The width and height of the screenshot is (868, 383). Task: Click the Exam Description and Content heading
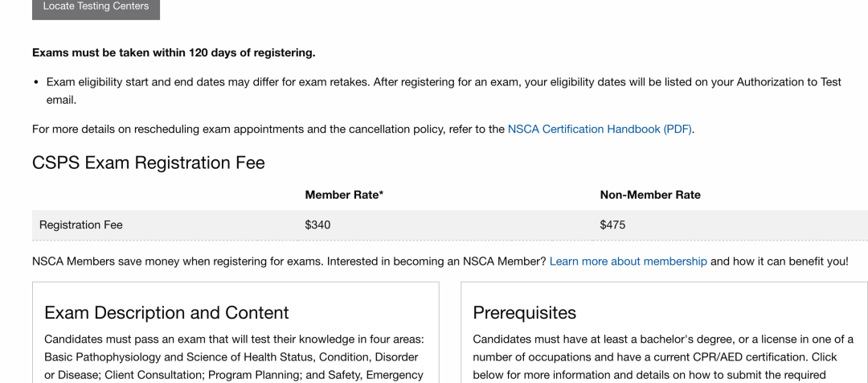pyautogui.click(x=166, y=312)
